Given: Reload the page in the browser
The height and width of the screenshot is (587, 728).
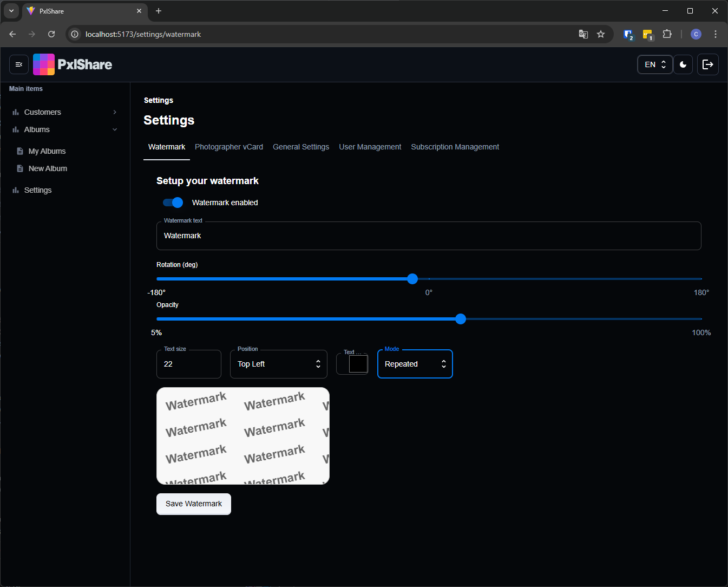Looking at the screenshot, I should 51,34.
